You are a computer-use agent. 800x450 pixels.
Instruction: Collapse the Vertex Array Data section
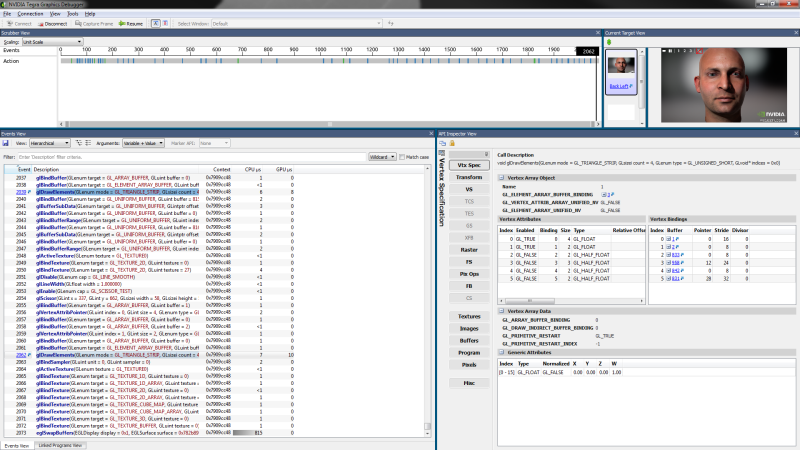coord(502,311)
